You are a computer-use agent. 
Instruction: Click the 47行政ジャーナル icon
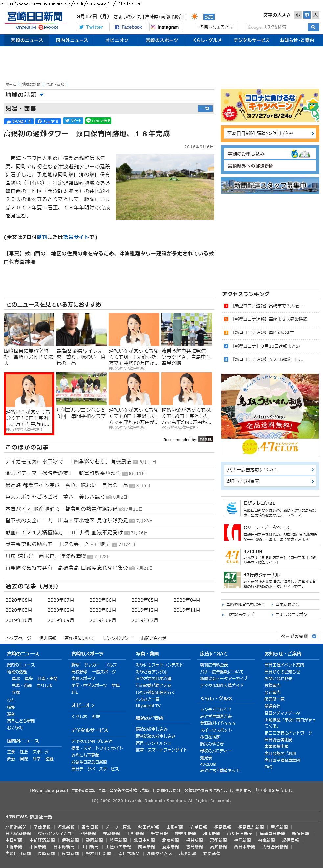[x=232, y=580]
